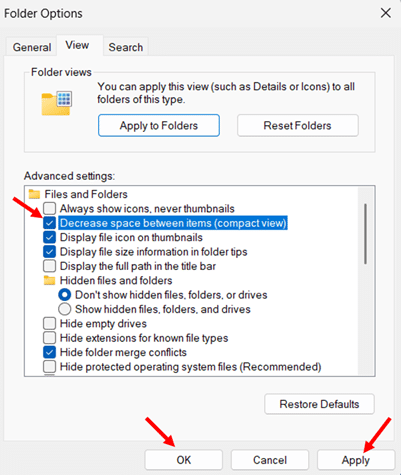Click the Reset Folders button
The width and height of the screenshot is (401, 475).
coord(298,125)
